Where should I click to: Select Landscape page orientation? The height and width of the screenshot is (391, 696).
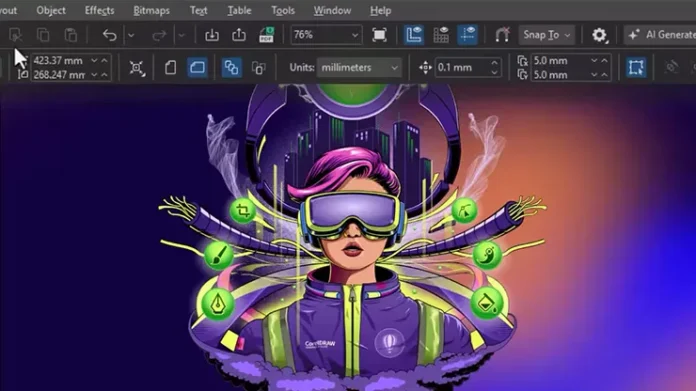[197, 67]
